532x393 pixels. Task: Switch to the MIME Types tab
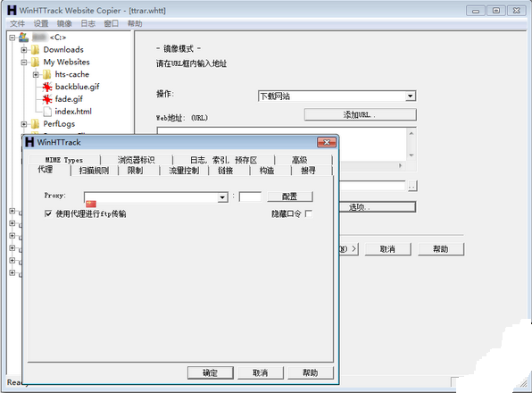coord(64,160)
